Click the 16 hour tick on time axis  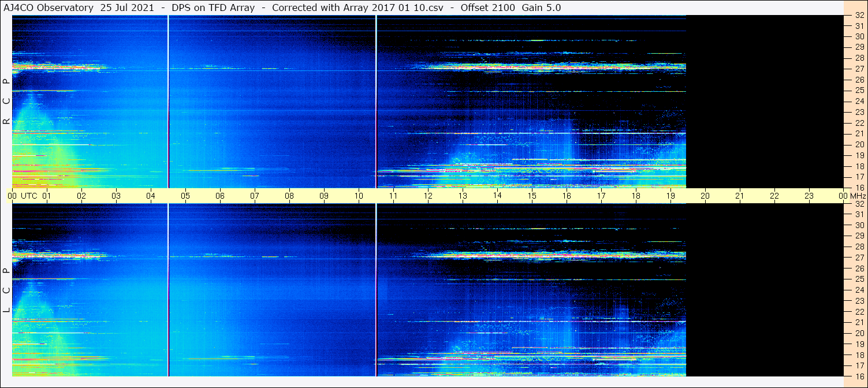click(x=567, y=196)
